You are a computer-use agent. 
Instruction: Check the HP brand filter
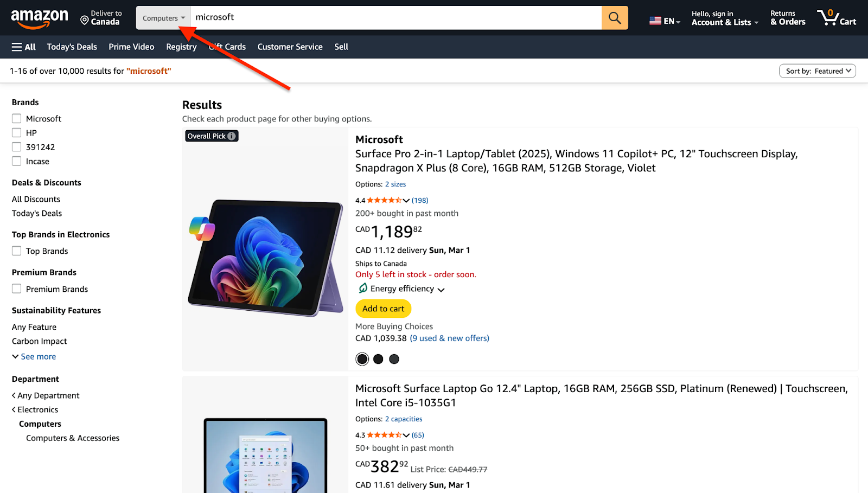pos(16,132)
